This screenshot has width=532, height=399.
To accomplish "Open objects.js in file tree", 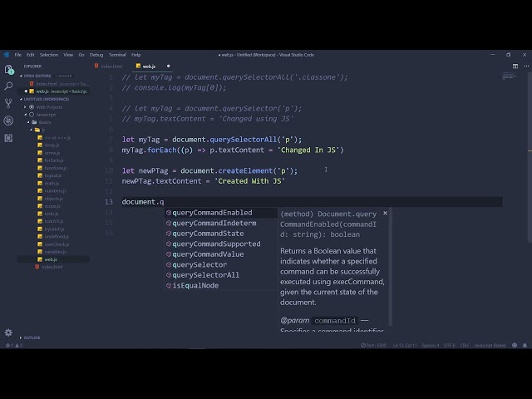I will coord(54,199).
